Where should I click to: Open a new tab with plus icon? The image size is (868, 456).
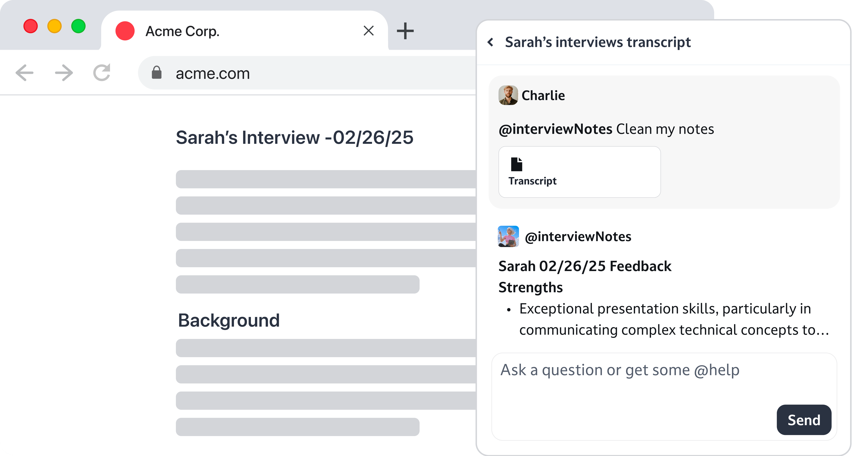[405, 31]
